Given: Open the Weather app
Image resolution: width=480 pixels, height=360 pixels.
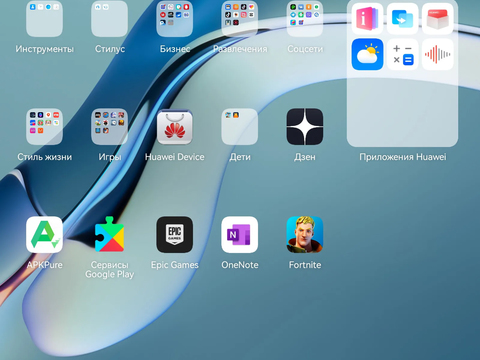Looking at the screenshot, I should [x=367, y=54].
